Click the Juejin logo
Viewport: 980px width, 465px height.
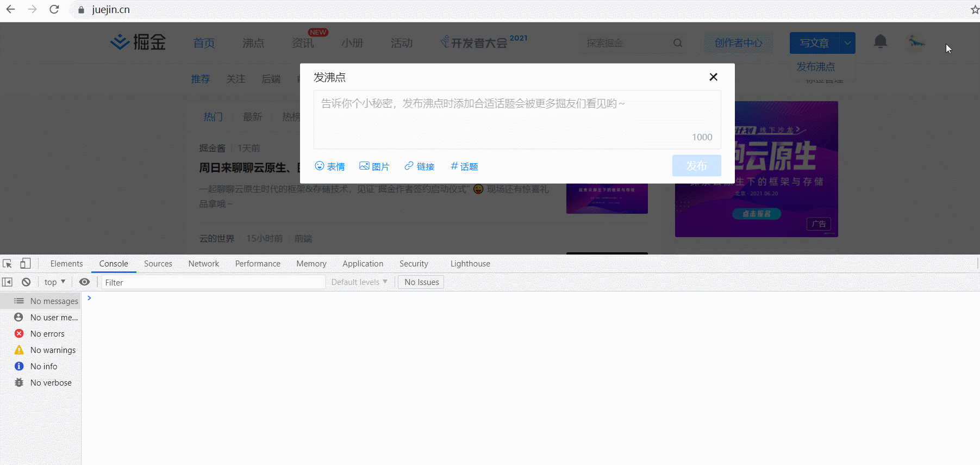coord(138,42)
